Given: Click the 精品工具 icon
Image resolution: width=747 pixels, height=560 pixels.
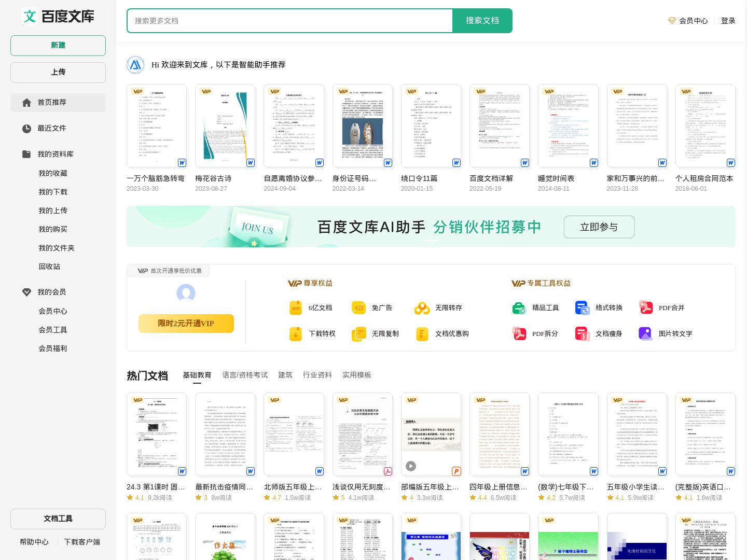Looking at the screenshot, I should 519,308.
